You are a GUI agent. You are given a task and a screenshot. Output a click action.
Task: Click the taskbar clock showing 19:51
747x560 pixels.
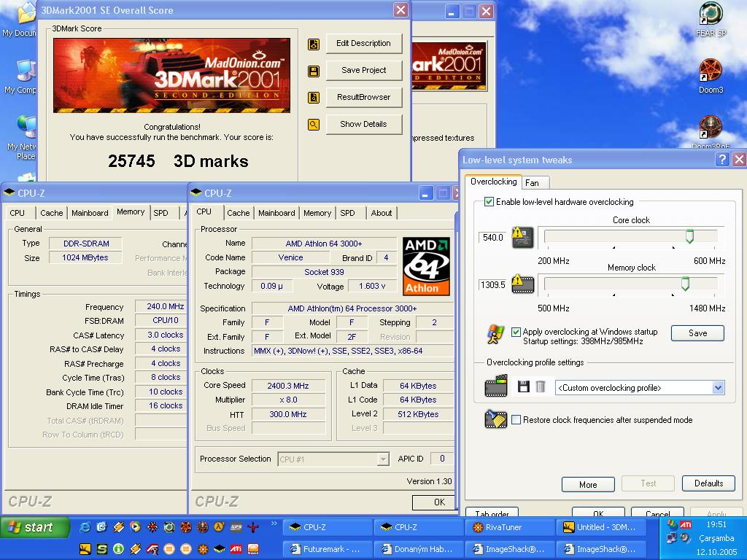(716, 524)
